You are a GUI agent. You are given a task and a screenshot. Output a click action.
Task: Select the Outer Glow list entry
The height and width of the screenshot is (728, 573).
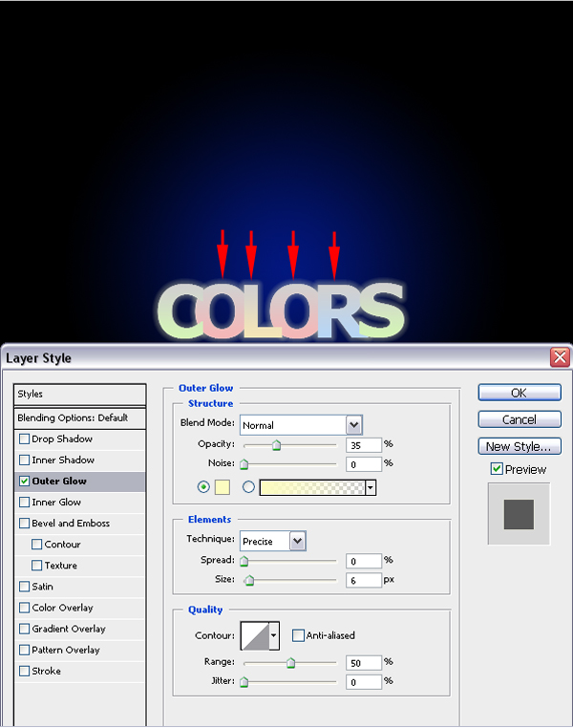(80, 481)
